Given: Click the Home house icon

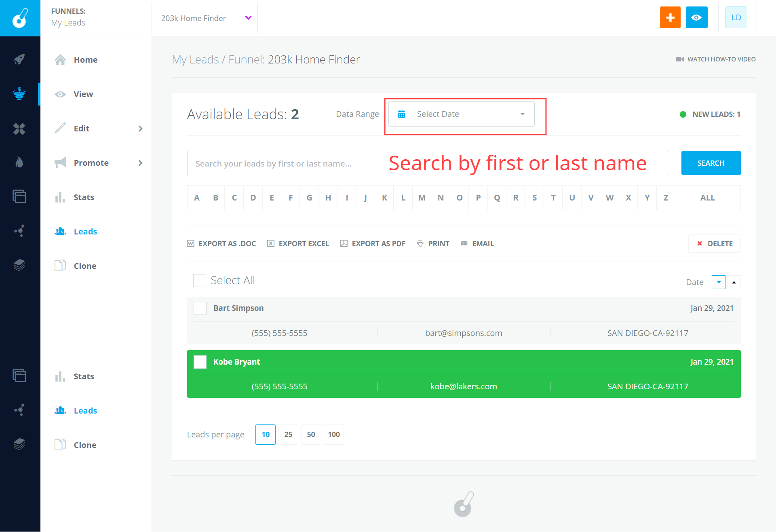Looking at the screenshot, I should (60, 60).
